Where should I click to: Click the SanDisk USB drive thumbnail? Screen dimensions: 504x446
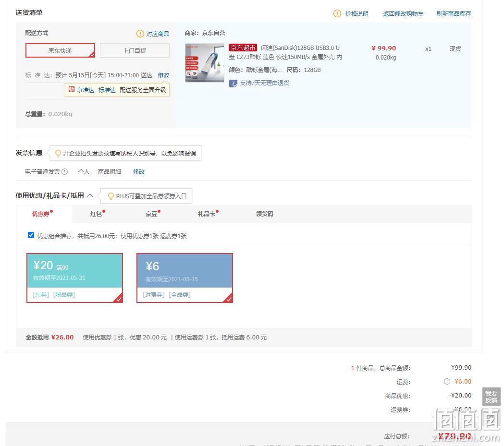pos(205,62)
